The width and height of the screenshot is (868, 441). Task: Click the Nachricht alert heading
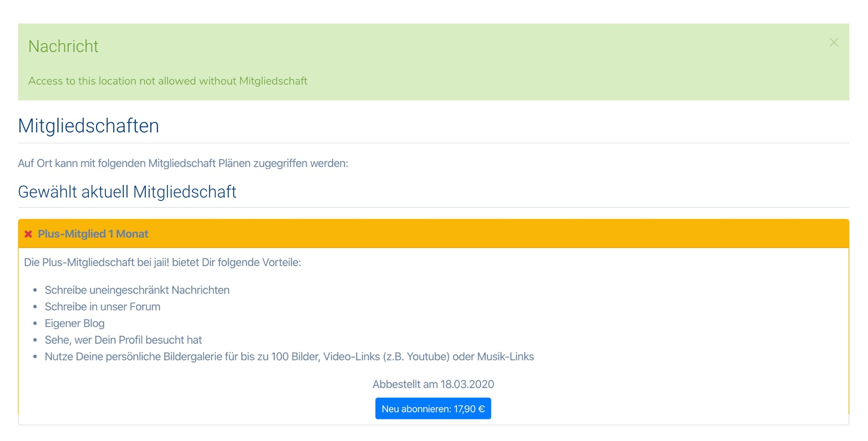63,46
